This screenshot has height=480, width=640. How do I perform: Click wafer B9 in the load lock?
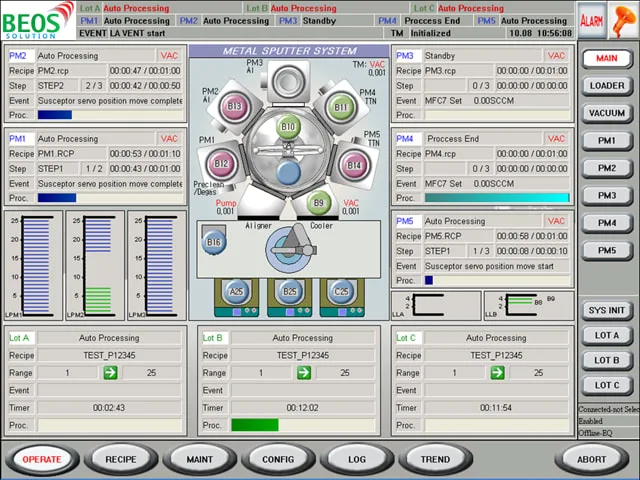318,202
